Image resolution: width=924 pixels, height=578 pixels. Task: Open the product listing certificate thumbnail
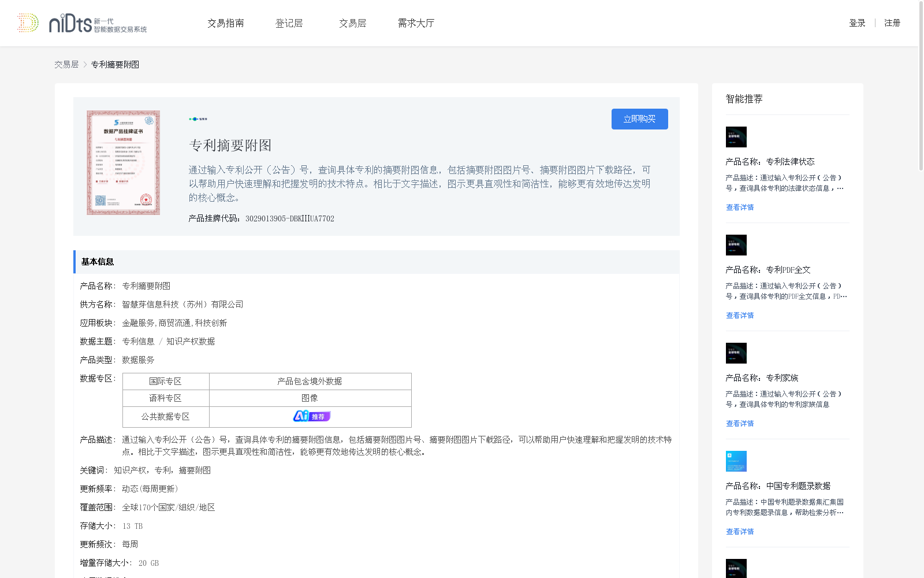(123, 163)
